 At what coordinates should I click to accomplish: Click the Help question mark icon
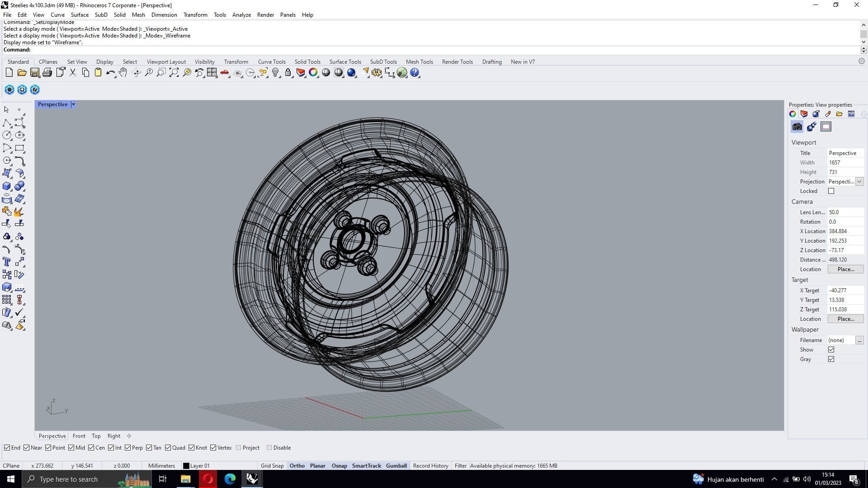(x=415, y=73)
